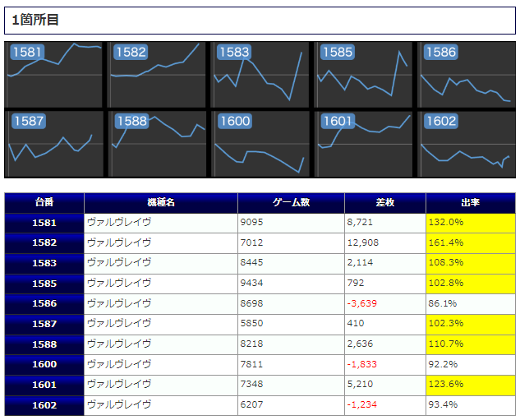Screen dimensions: 520x420
Task: Click the 1箇所目 section heading
Action: click(x=36, y=20)
